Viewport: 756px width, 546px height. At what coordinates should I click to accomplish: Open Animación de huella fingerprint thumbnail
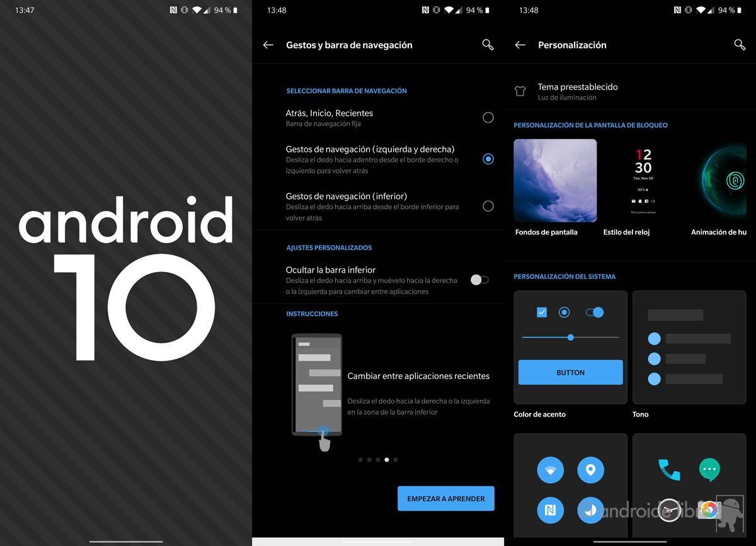[723, 181]
